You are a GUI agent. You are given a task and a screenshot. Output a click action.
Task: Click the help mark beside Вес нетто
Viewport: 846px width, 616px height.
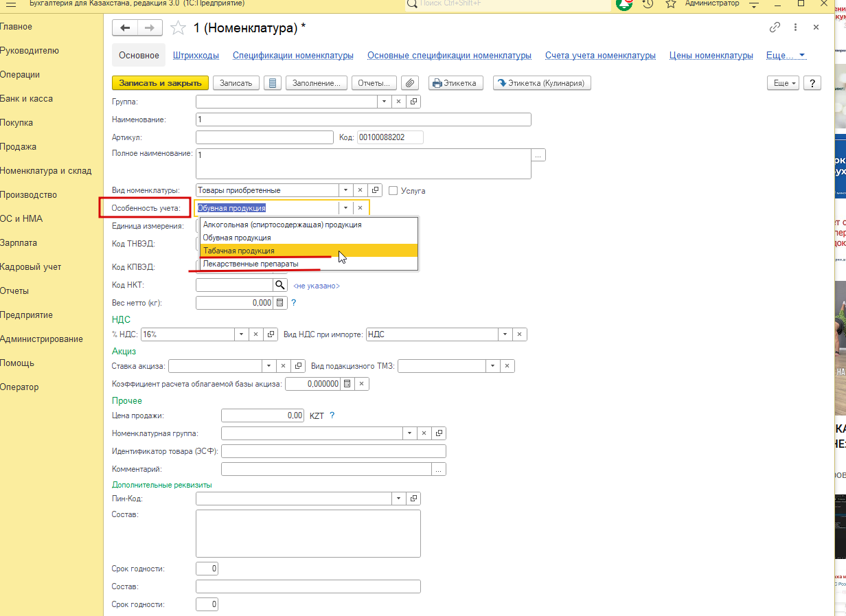(x=294, y=303)
